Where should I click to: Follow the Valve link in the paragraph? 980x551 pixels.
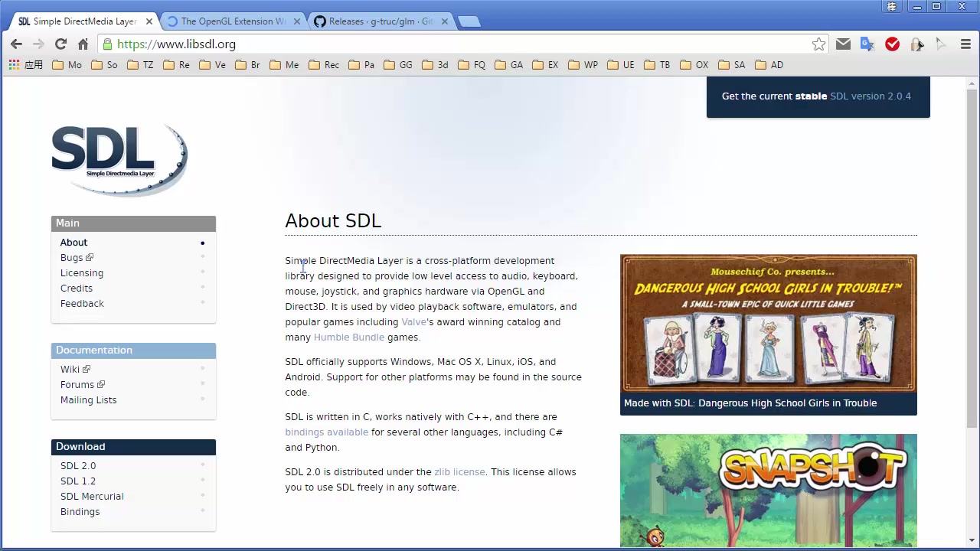pyautogui.click(x=413, y=322)
